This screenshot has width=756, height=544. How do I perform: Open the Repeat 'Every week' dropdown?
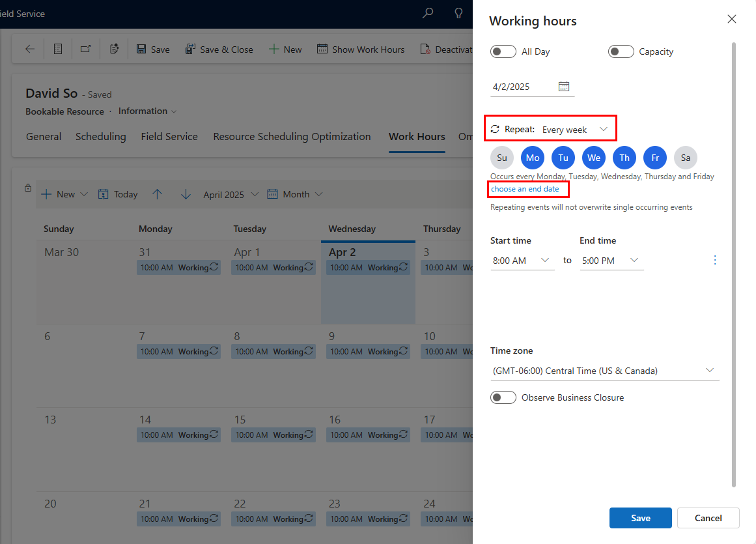point(578,128)
